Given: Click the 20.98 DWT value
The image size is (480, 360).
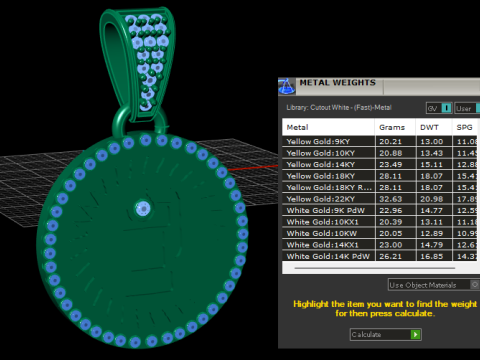Looking at the screenshot, I should [x=431, y=199].
